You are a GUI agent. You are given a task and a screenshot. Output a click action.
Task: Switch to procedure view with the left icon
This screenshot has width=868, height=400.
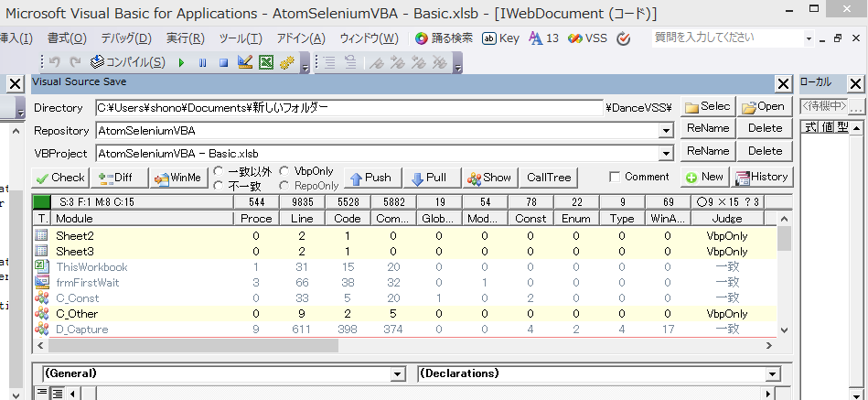(x=41, y=394)
